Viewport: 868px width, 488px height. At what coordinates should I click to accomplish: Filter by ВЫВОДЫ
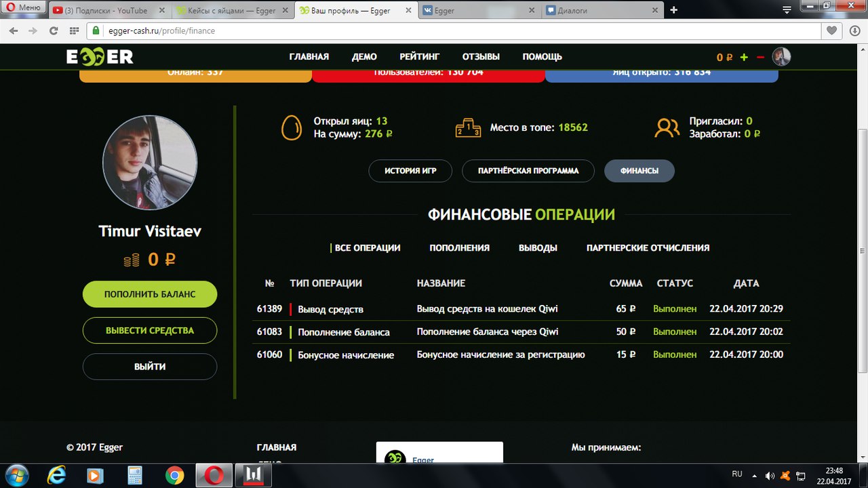(538, 248)
